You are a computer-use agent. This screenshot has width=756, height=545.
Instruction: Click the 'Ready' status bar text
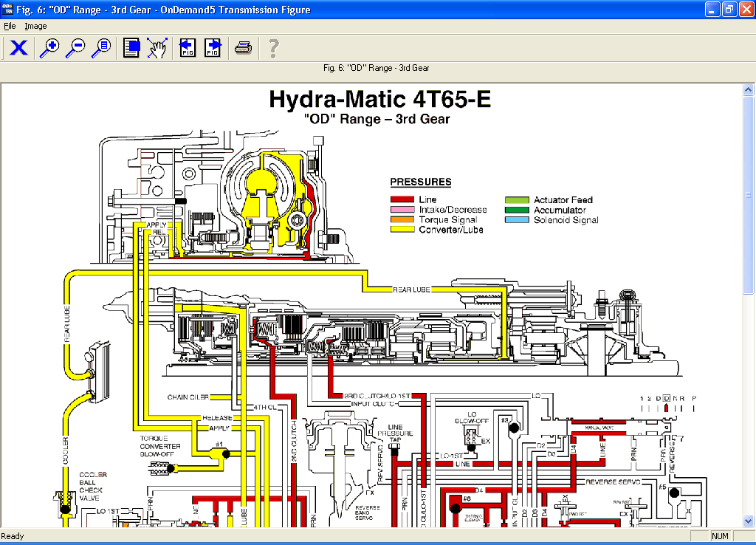pos(12,536)
